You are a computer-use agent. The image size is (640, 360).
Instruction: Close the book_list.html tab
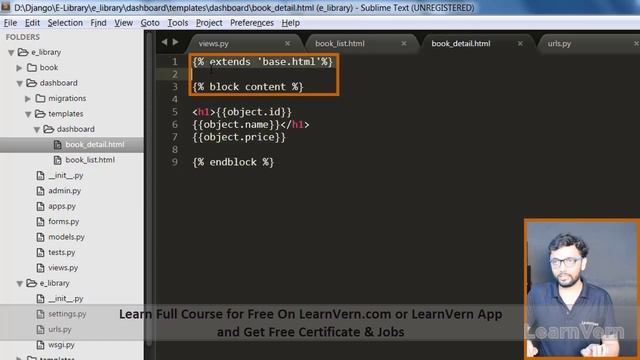[404, 43]
